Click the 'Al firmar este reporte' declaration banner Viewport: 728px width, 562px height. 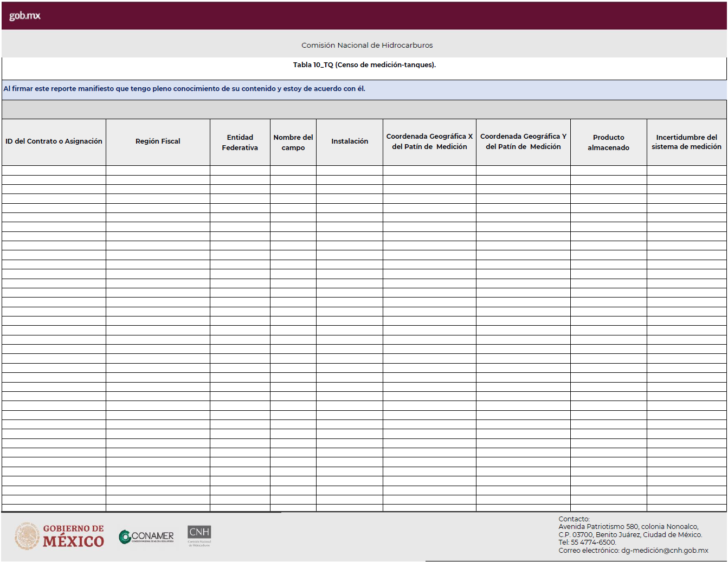(x=184, y=89)
